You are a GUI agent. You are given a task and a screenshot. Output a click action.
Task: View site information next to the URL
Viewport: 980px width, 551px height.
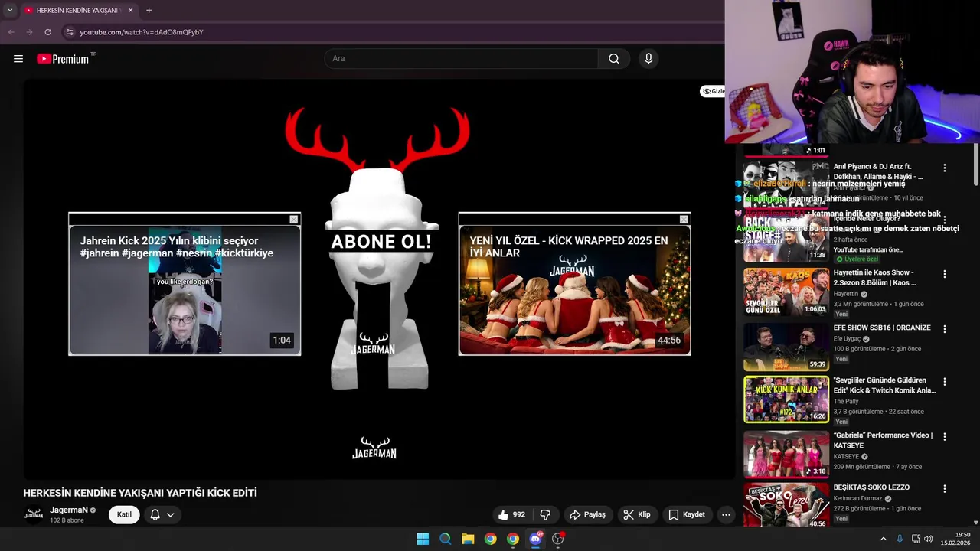coord(69,32)
